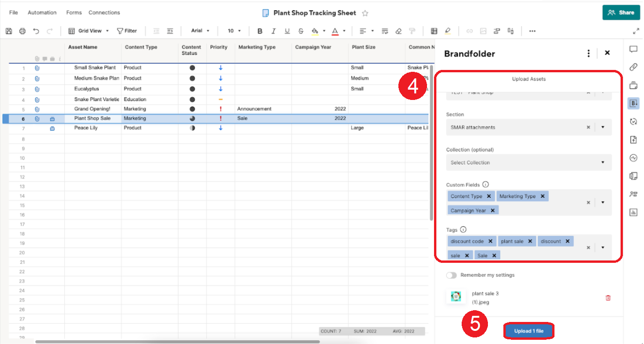644x344 pixels.
Task: Expand the Tags dropdown arrow
Action: (603, 247)
